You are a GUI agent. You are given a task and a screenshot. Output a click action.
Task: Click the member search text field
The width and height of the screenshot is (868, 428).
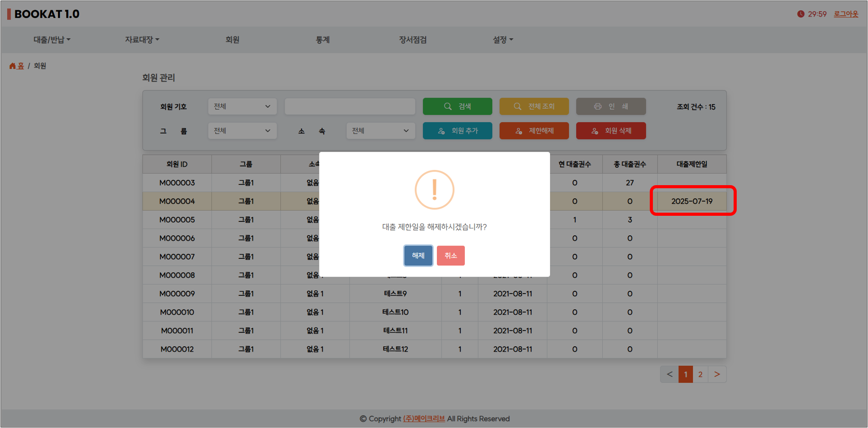point(350,107)
